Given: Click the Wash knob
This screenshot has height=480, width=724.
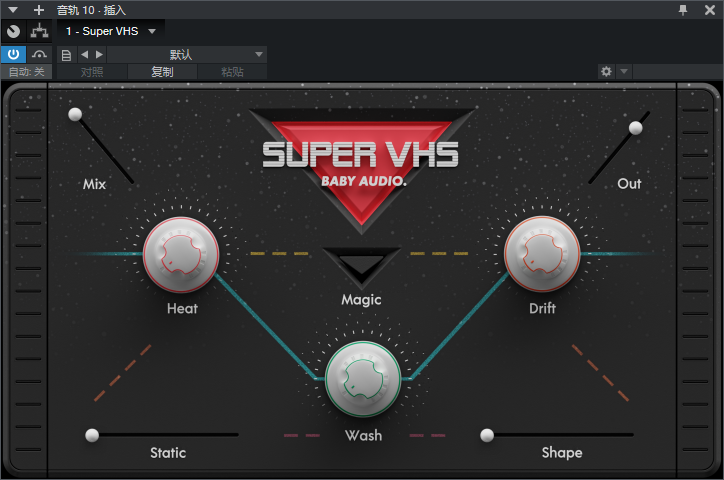Looking at the screenshot, I should pyautogui.click(x=362, y=379).
